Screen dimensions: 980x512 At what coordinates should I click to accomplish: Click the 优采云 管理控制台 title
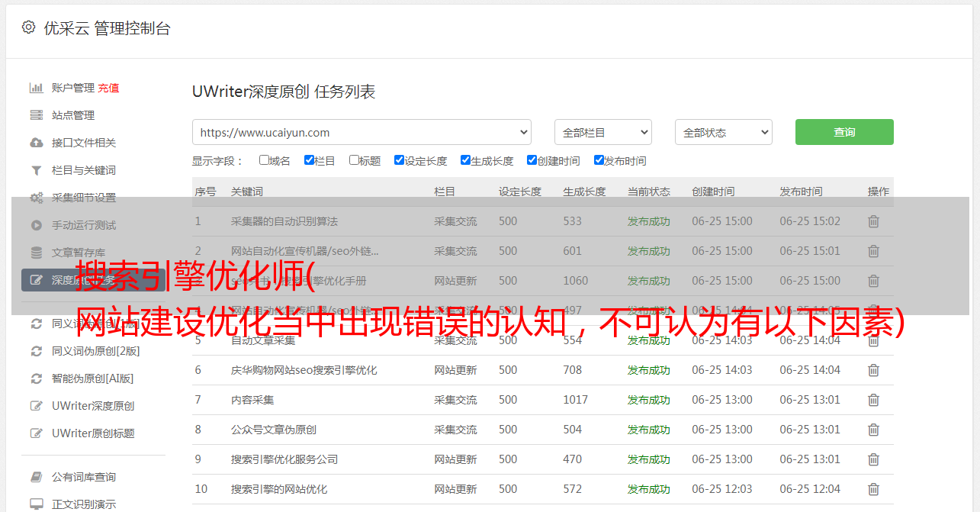(107, 28)
